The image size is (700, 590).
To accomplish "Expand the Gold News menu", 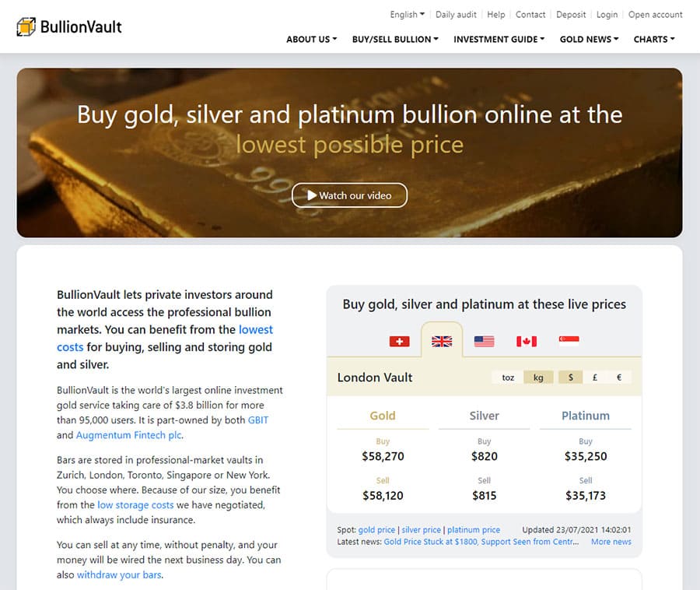I will [x=590, y=39].
